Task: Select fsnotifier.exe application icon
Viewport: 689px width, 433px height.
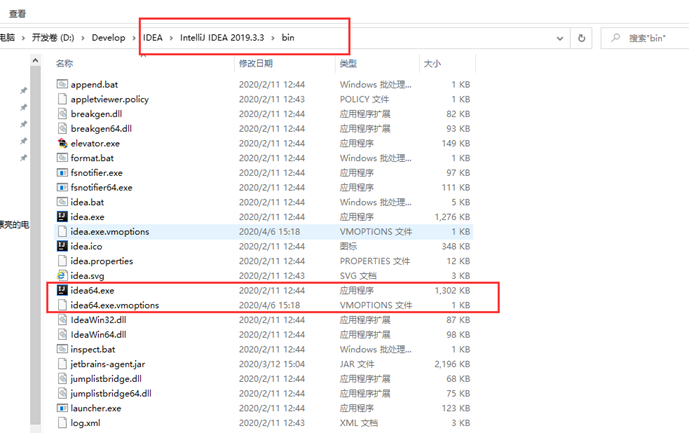Action: click(x=62, y=172)
